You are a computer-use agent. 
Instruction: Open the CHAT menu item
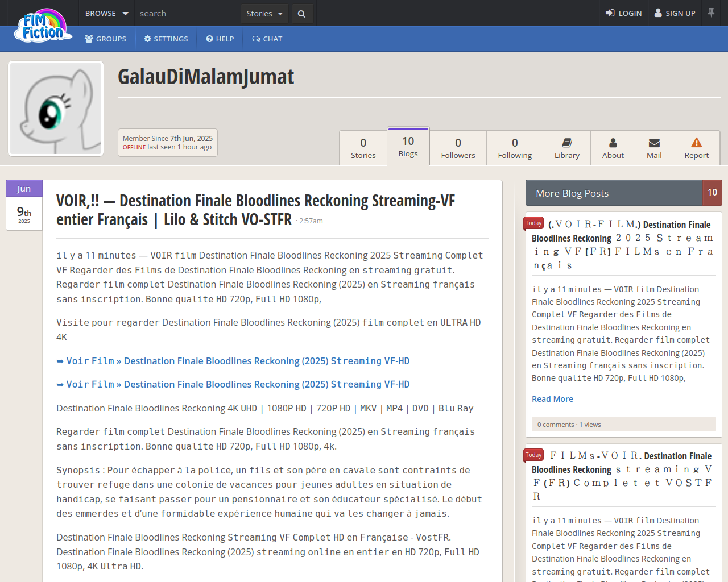pos(267,39)
